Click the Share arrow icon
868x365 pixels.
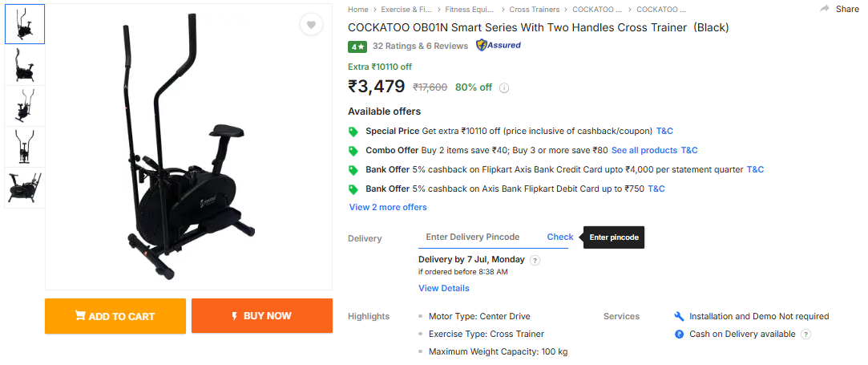pos(825,9)
